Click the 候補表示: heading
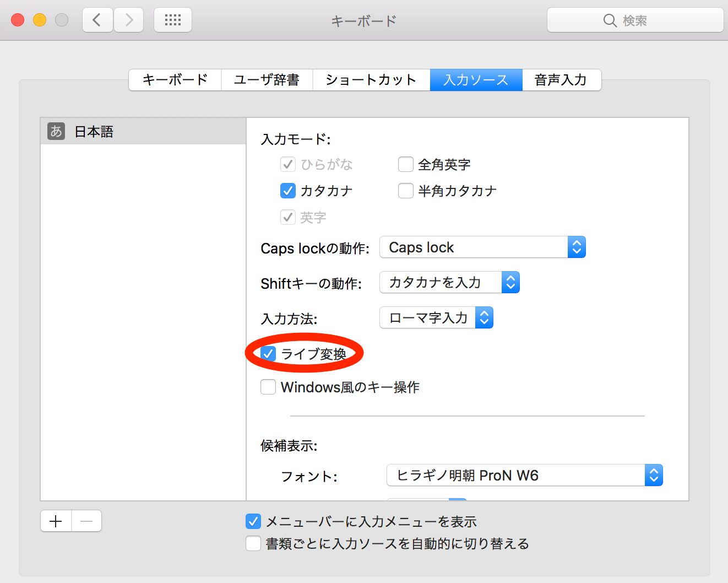This screenshot has width=728, height=583. tap(289, 445)
